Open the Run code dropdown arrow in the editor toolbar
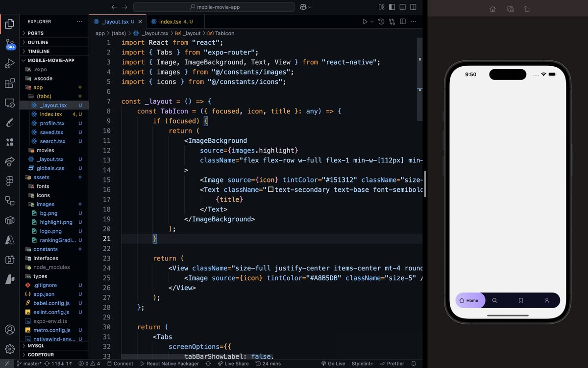The height and width of the screenshot is (368, 588). point(372,22)
